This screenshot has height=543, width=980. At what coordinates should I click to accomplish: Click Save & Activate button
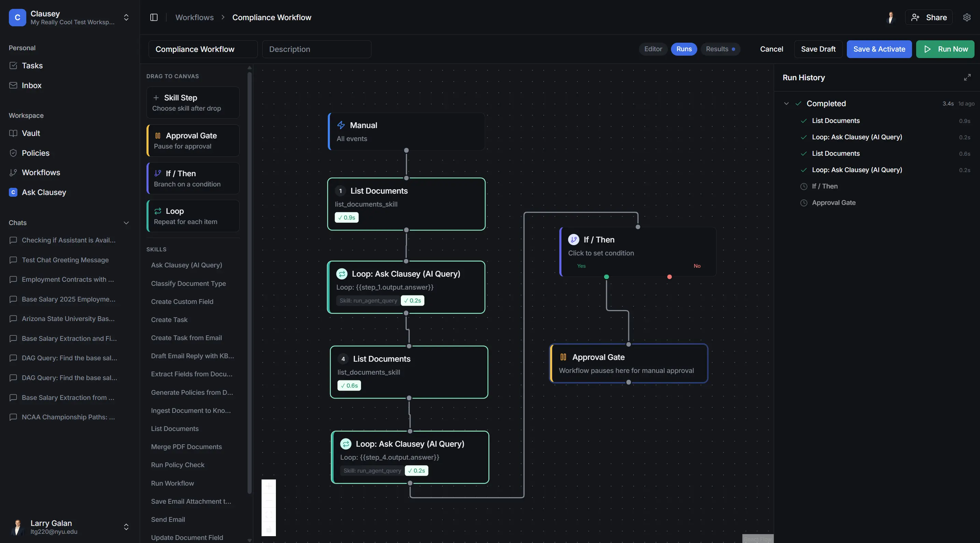(x=879, y=49)
